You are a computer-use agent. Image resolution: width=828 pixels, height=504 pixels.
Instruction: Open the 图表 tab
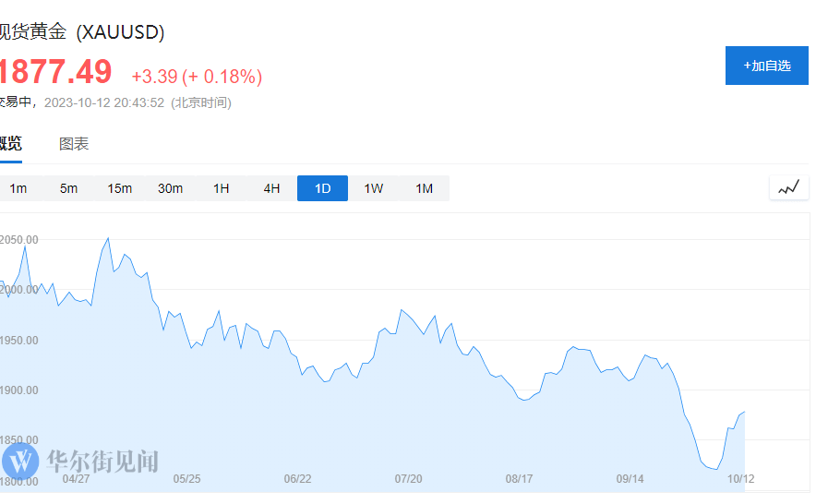point(74,144)
